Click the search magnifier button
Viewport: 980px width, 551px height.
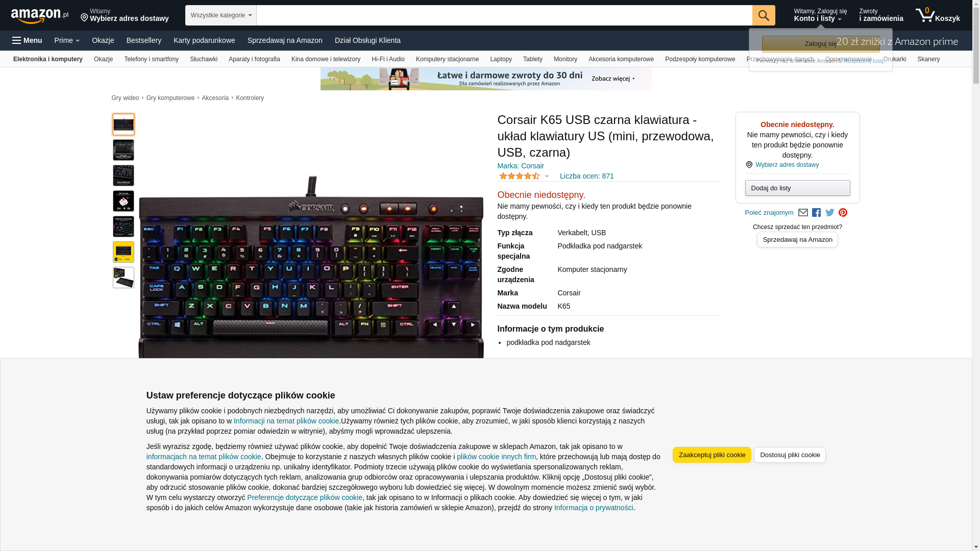coord(764,15)
